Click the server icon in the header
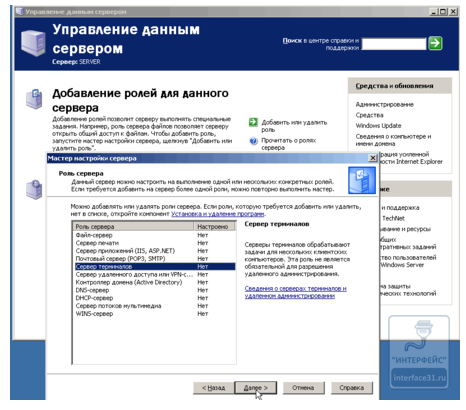The image size is (466, 410). pos(33,42)
